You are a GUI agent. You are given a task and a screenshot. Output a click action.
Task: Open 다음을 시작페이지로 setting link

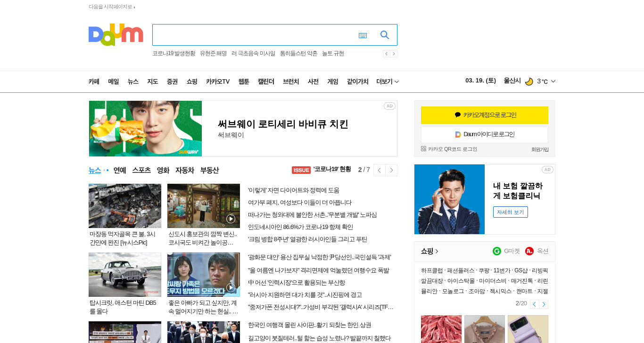112,7
